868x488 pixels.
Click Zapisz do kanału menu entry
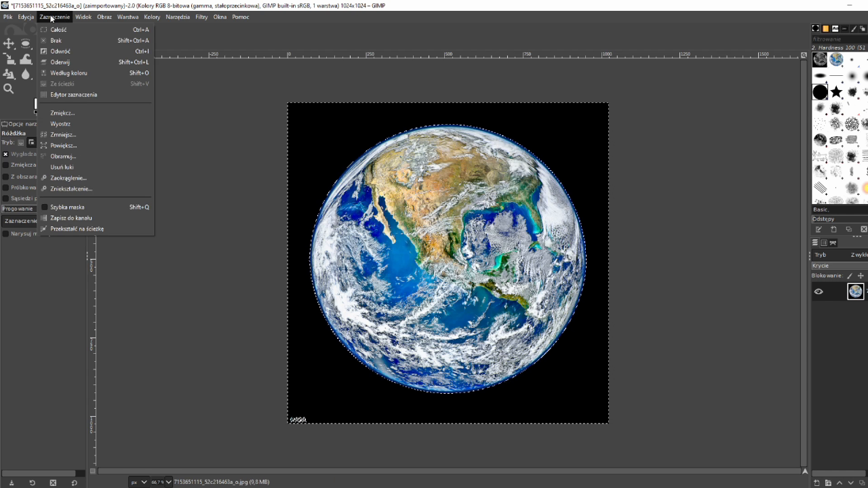(x=71, y=218)
